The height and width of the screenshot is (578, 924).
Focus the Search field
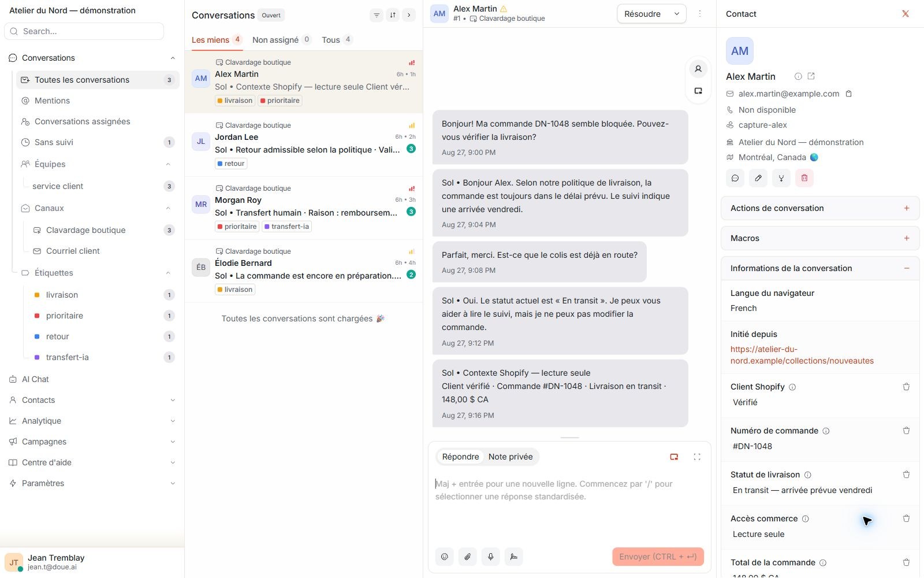click(x=84, y=31)
